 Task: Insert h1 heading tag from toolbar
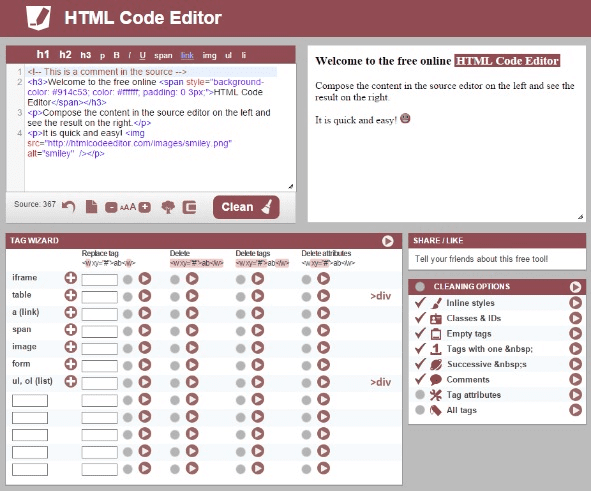pyautogui.click(x=43, y=55)
